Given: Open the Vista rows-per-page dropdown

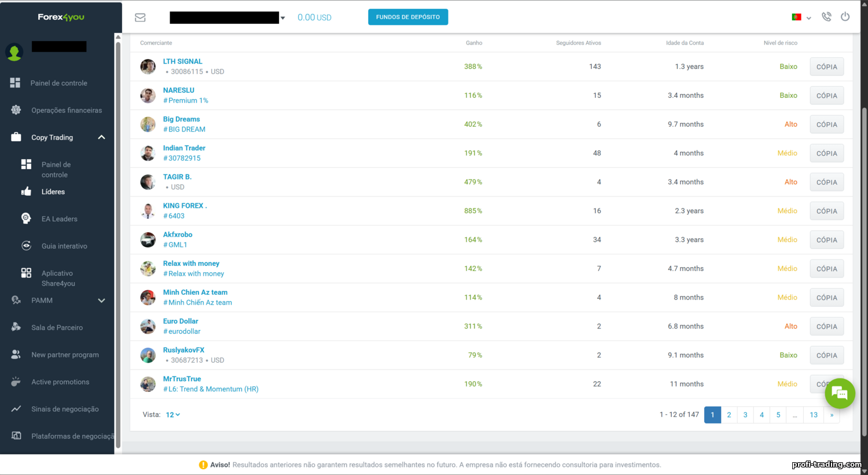Looking at the screenshot, I should 173,415.
